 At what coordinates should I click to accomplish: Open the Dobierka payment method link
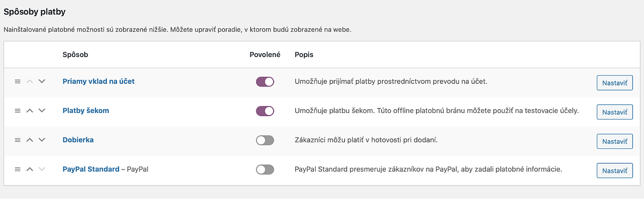(78, 139)
